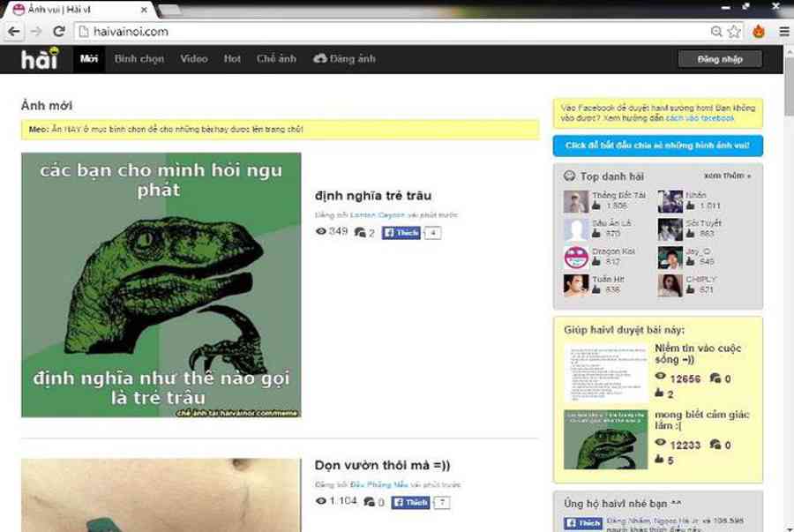The image size is (794, 532).
Task: Click the smiley icon next to Top danh hài
Action: (x=569, y=176)
